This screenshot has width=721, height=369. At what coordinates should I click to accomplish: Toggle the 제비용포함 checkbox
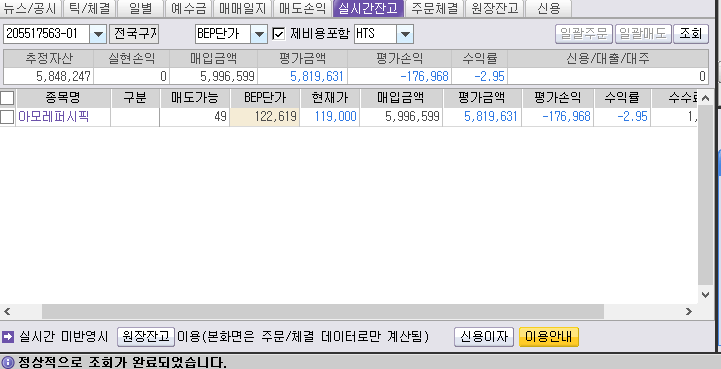click(279, 34)
